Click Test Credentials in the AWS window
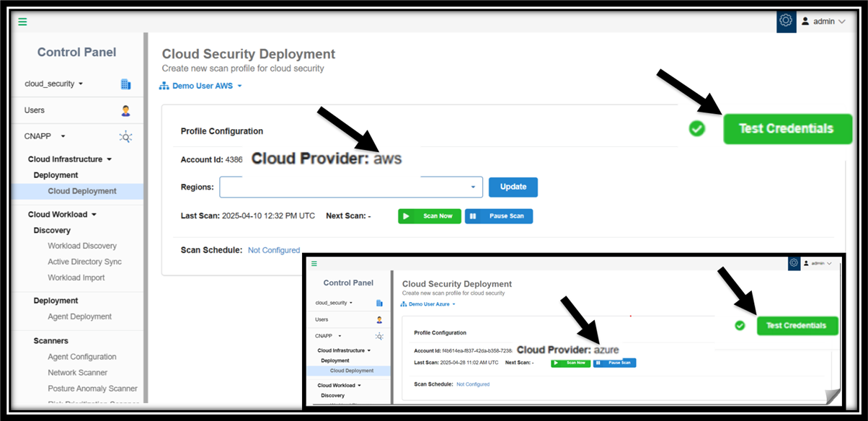868x421 pixels. 787,129
